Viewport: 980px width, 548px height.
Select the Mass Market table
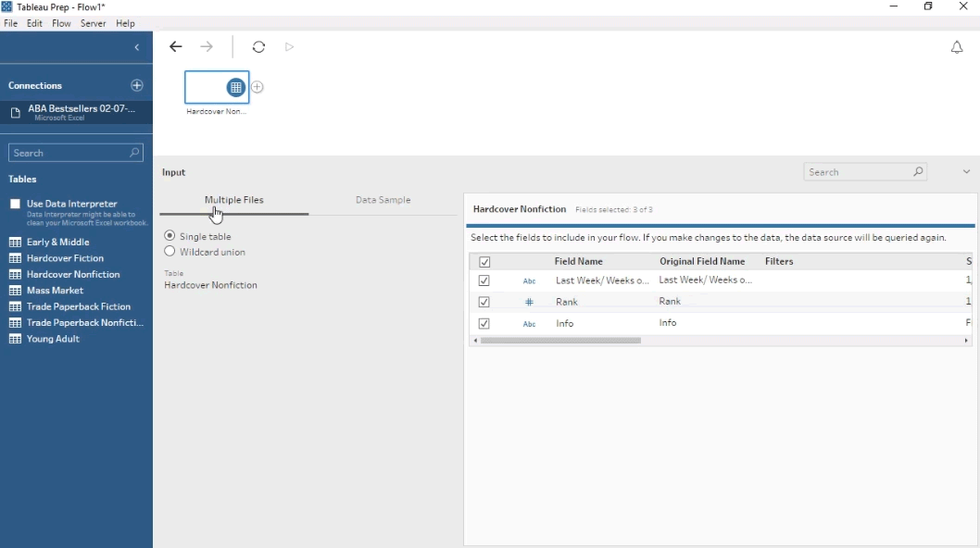(55, 291)
